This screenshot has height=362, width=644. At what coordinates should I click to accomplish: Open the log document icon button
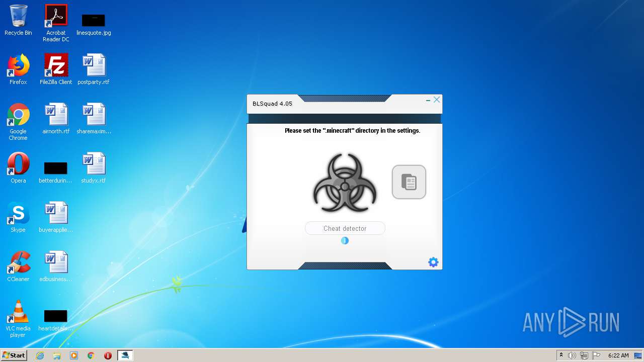(x=409, y=182)
